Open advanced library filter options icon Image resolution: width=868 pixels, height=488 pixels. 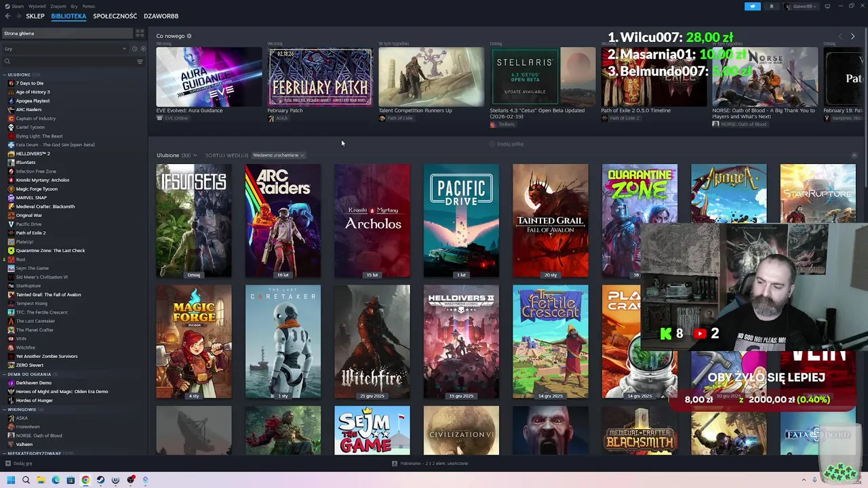point(140,62)
